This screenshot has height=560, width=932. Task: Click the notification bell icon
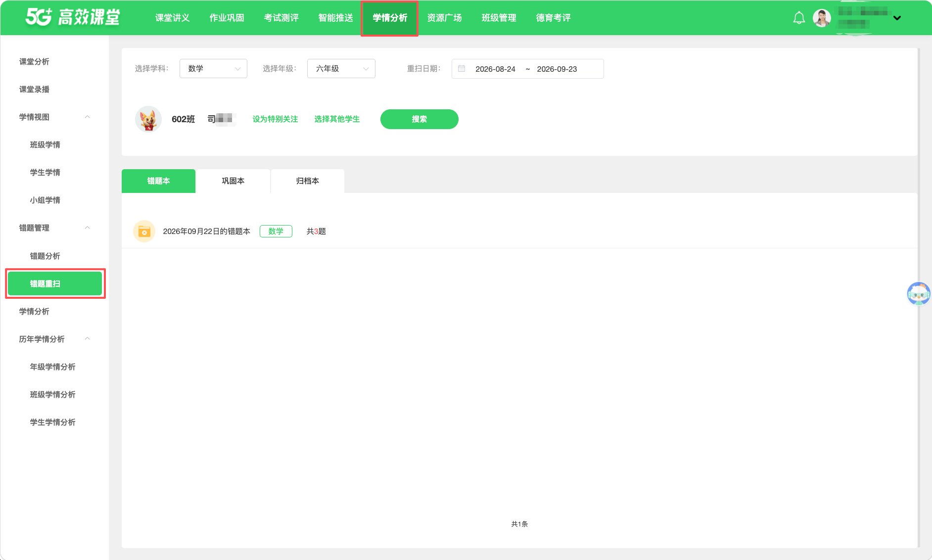pos(799,18)
